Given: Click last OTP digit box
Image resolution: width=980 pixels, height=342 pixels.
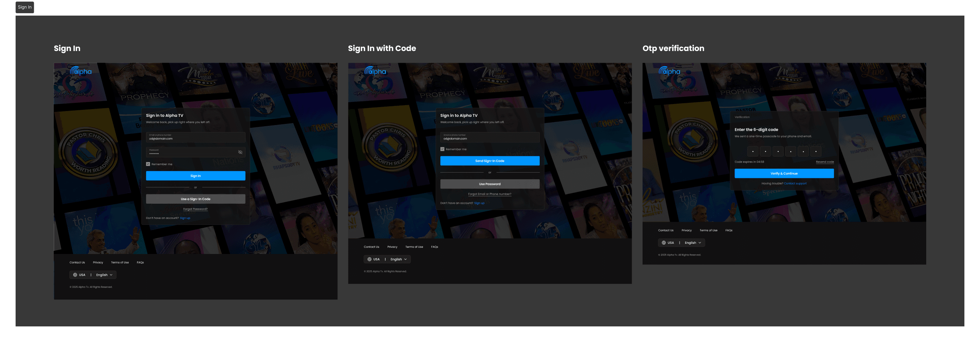Looking at the screenshot, I should click(x=816, y=152).
